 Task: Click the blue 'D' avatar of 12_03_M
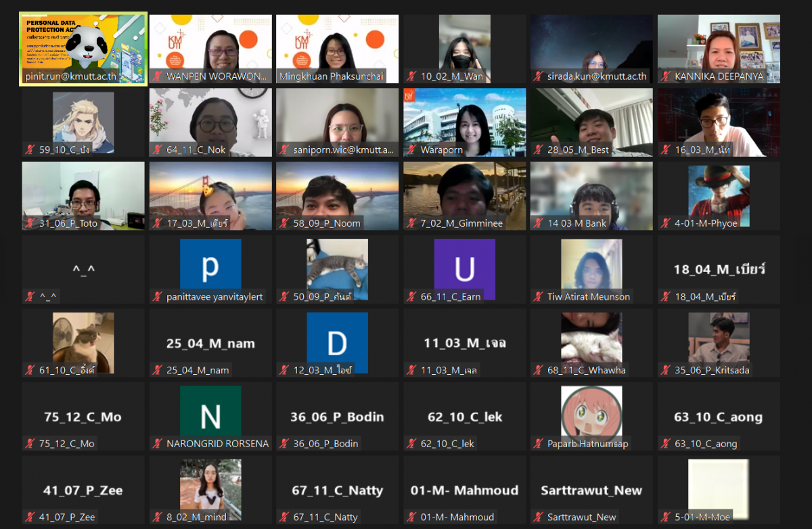click(x=337, y=343)
